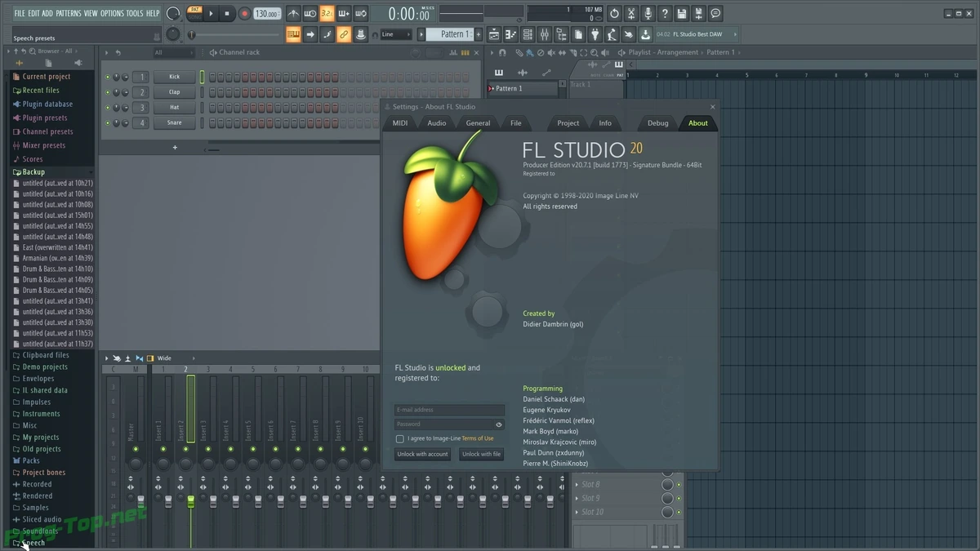The width and height of the screenshot is (980, 551).
Task: Stop playback with the Stop button
Action: (x=227, y=13)
